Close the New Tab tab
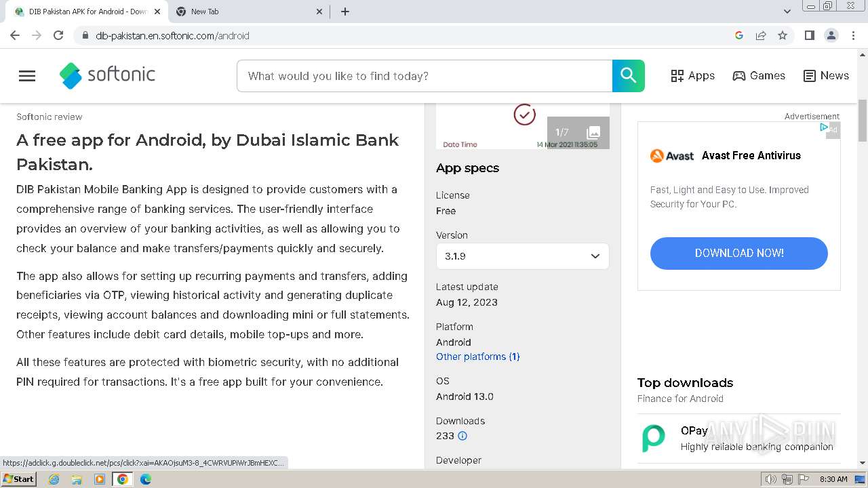This screenshot has height=488, width=868. [x=320, y=12]
